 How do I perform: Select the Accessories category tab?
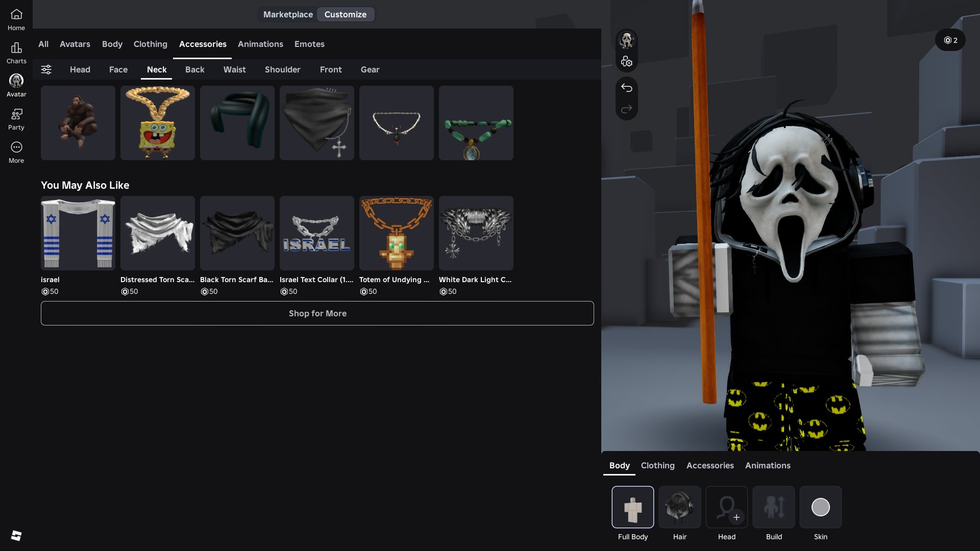[x=203, y=44]
